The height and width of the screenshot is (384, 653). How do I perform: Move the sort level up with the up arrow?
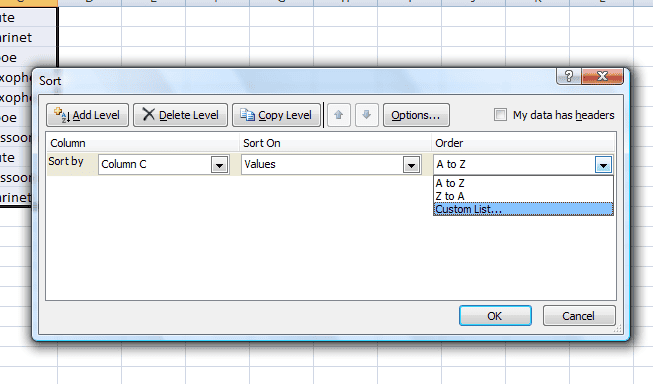click(x=339, y=115)
